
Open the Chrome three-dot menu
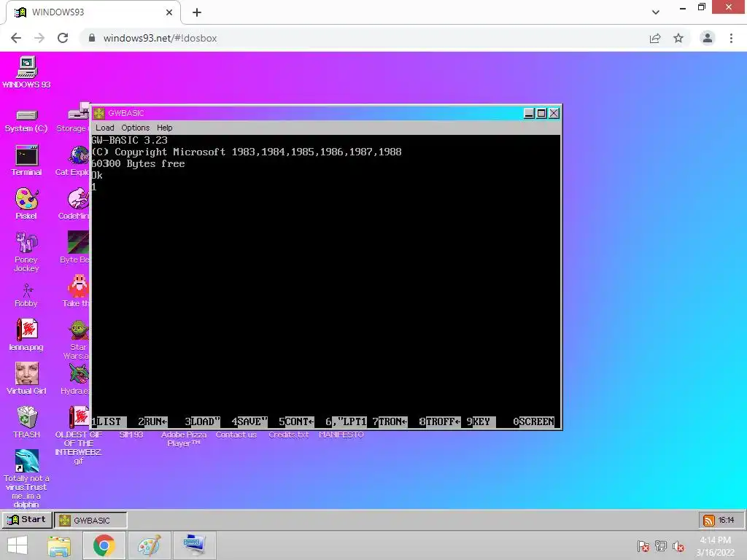coord(731,38)
